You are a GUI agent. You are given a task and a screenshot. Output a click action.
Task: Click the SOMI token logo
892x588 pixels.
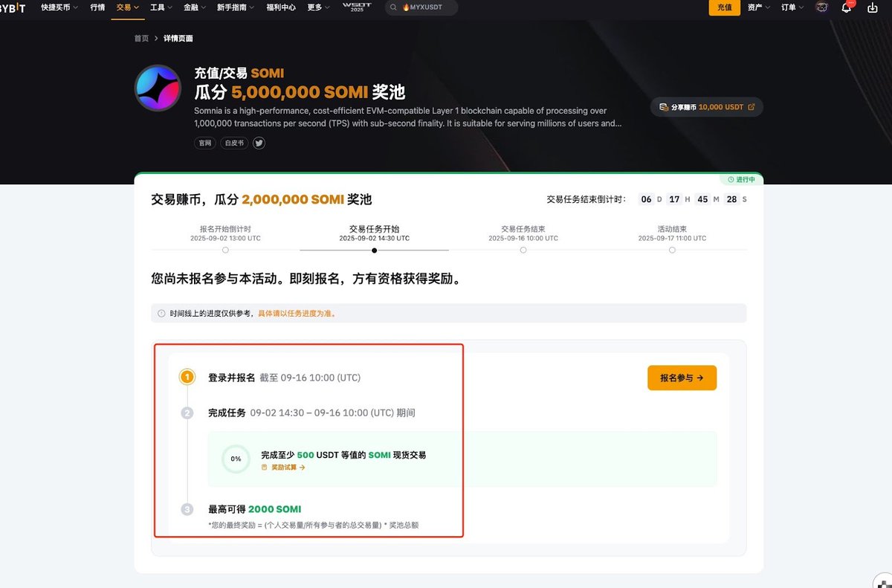pyautogui.click(x=158, y=88)
